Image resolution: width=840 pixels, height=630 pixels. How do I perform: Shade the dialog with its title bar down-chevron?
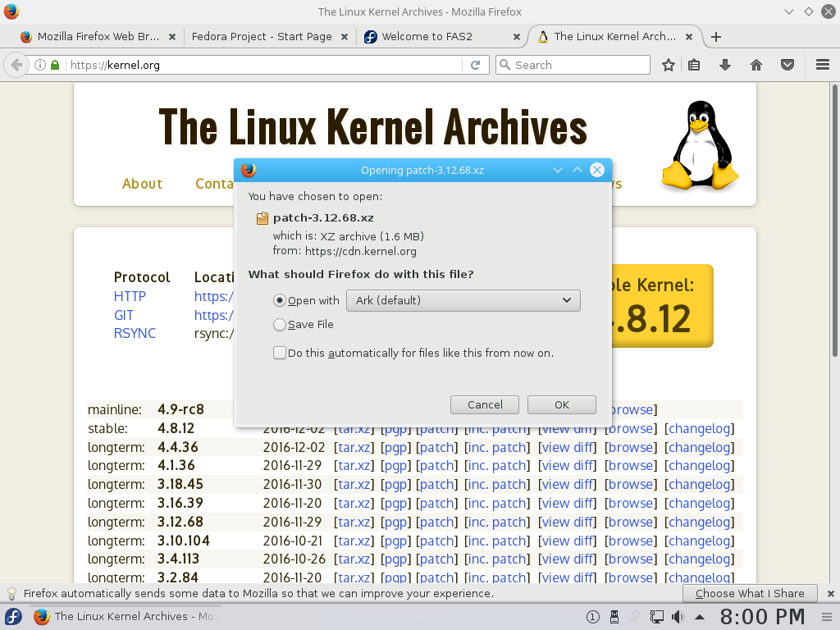pyautogui.click(x=558, y=171)
